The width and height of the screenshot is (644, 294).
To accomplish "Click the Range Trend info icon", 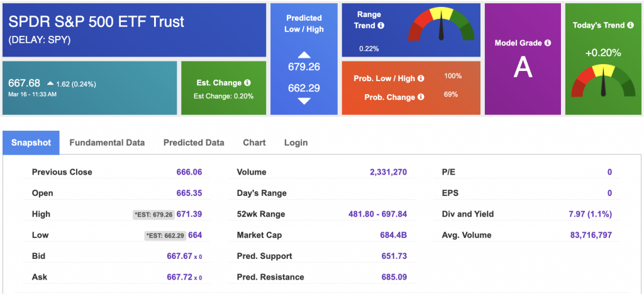I will tap(381, 26).
